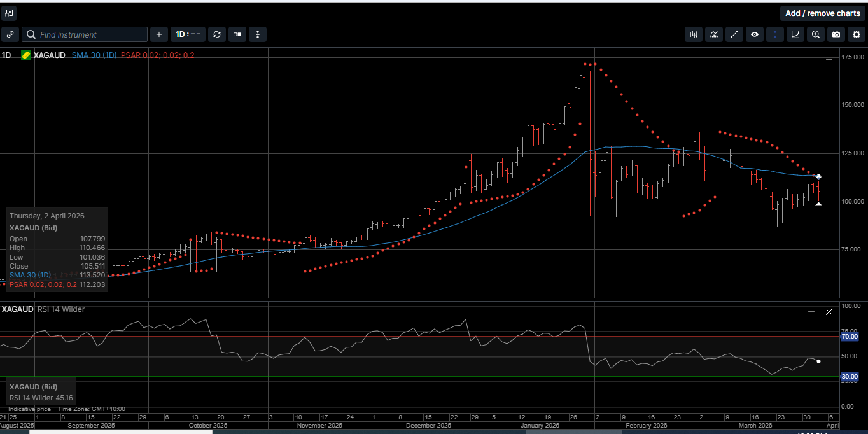Open the SMA 30 (1D) indicator label
Screen dimensions: 868x434
94,55
